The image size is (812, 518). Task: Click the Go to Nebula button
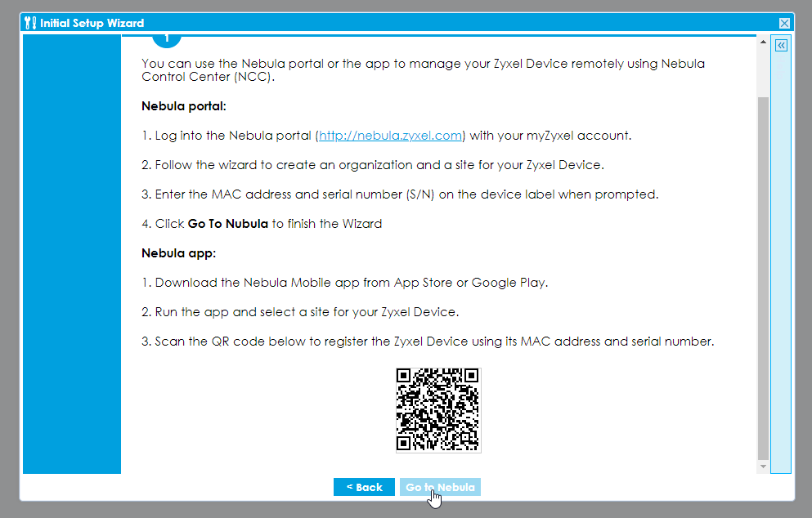(440, 487)
